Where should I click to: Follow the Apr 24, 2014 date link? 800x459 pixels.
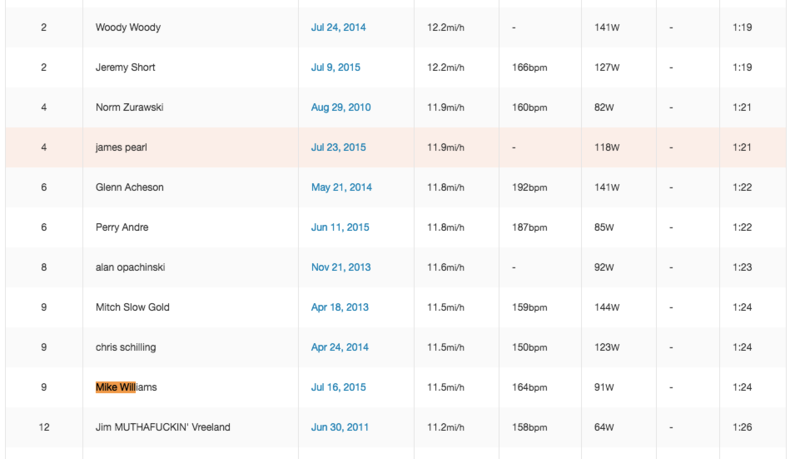coord(339,348)
